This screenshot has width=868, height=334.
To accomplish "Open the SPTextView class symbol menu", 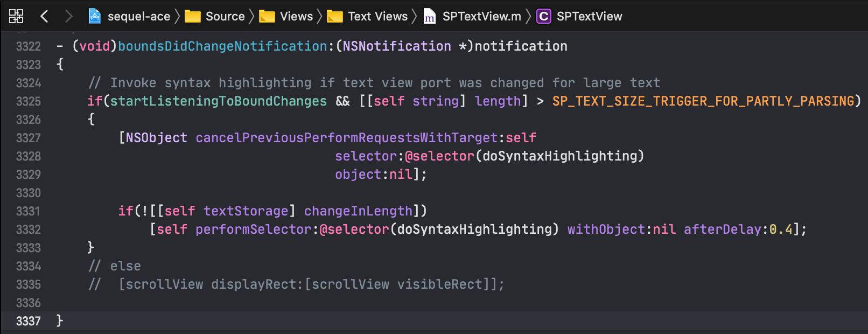I will [x=589, y=16].
